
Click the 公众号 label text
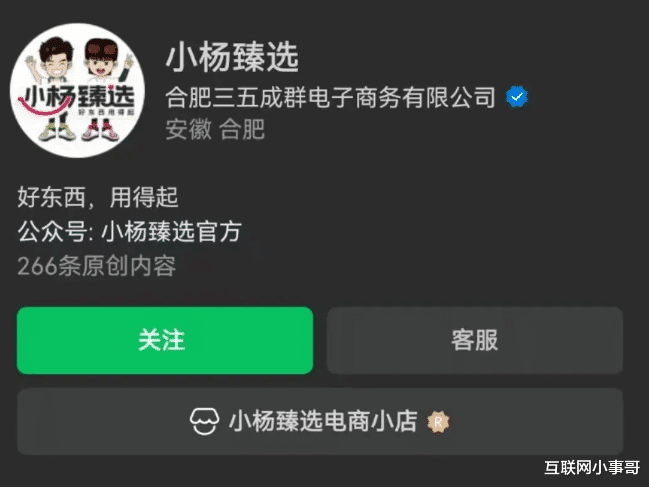pyautogui.click(x=52, y=231)
